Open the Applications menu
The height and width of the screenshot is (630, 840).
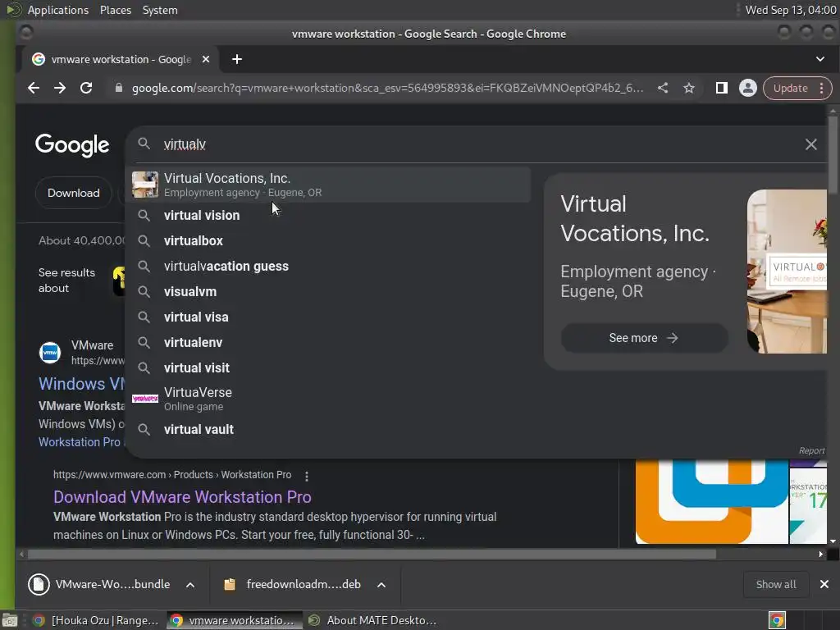(x=58, y=10)
